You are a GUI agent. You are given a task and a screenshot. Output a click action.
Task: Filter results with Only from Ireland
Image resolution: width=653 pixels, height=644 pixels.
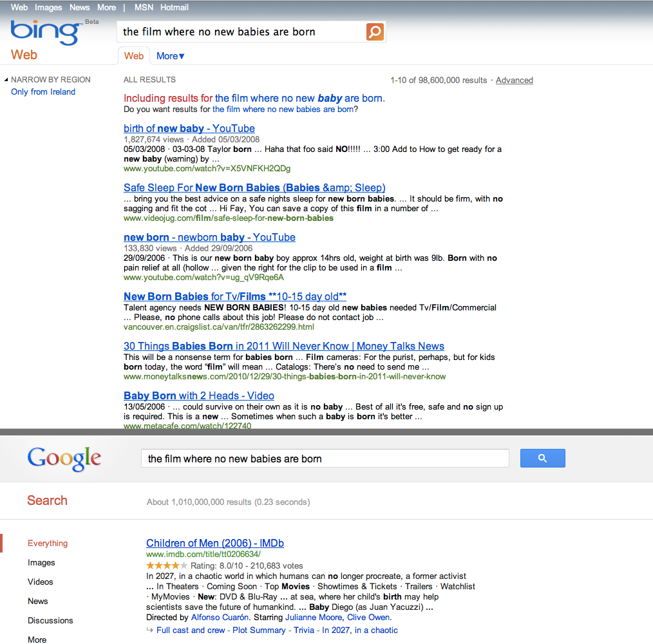click(43, 92)
